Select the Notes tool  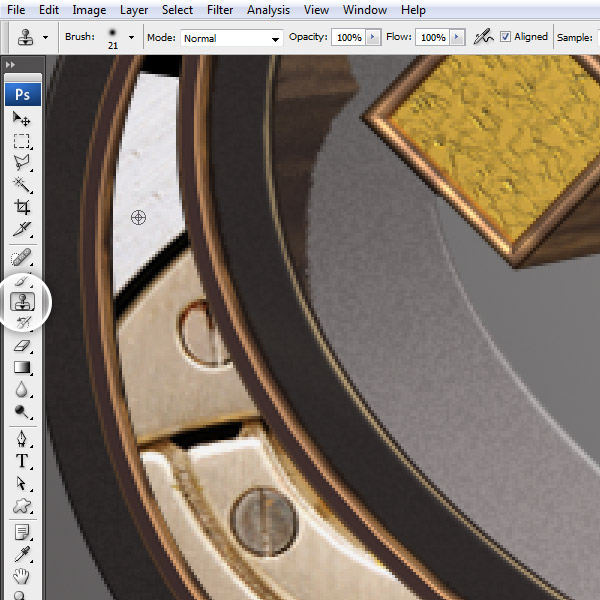point(21,532)
